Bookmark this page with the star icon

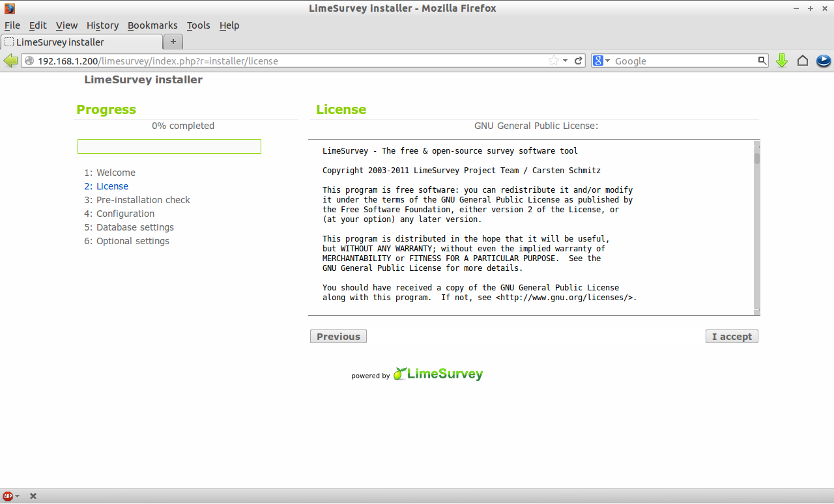554,61
